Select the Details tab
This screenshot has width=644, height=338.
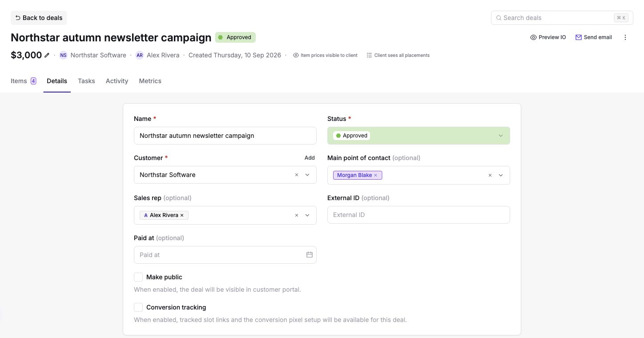[57, 81]
